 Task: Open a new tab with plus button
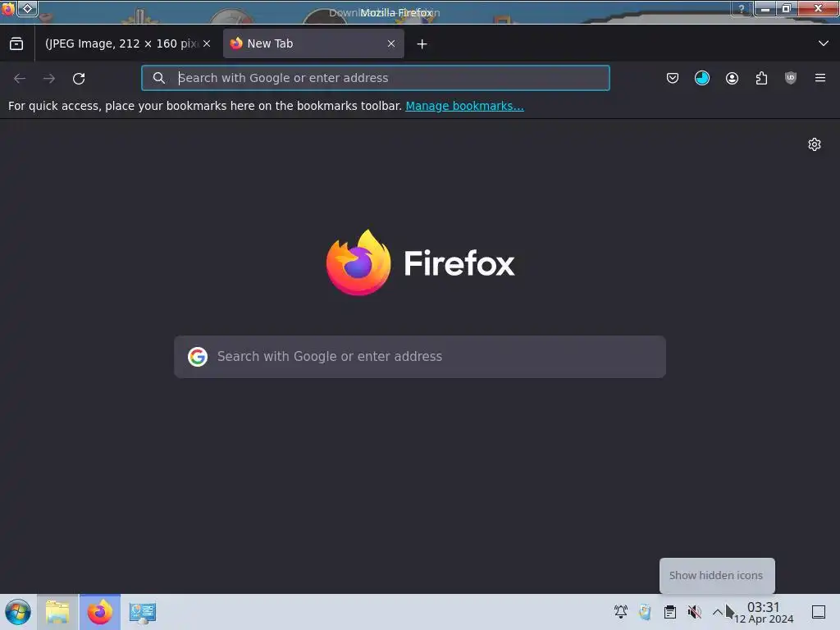point(422,44)
